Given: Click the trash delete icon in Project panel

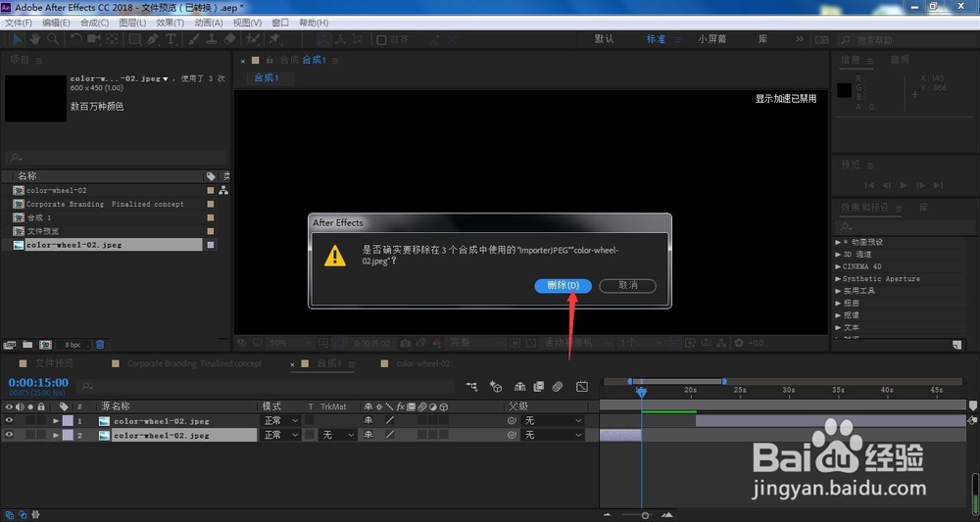Looking at the screenshot, I should (x=100, y=344).
